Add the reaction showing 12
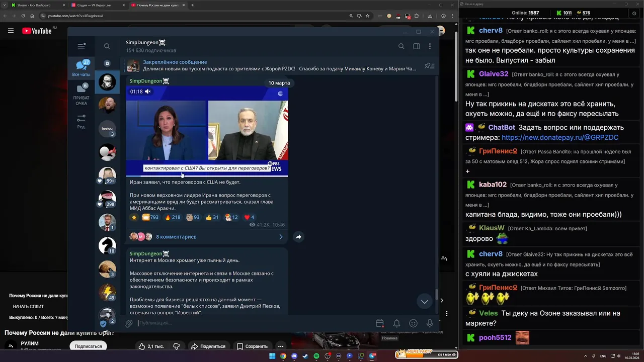644x362 pixels. click(231, 217)
